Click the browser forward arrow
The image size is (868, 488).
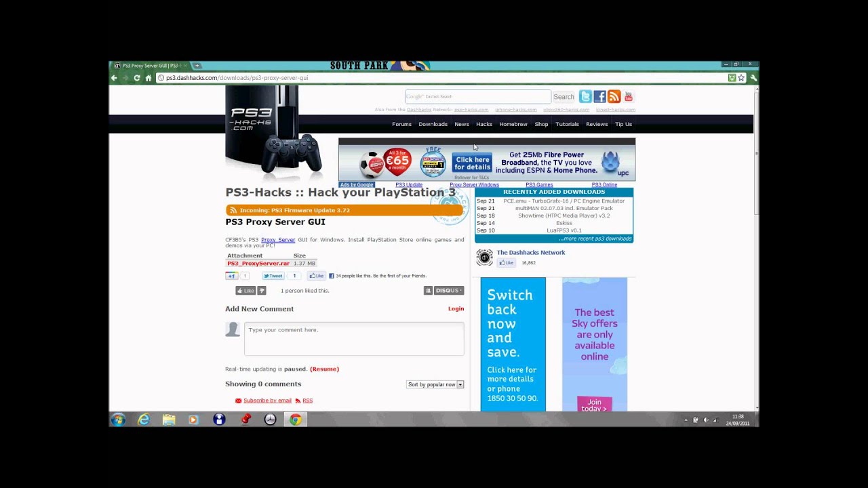point(125,78)
